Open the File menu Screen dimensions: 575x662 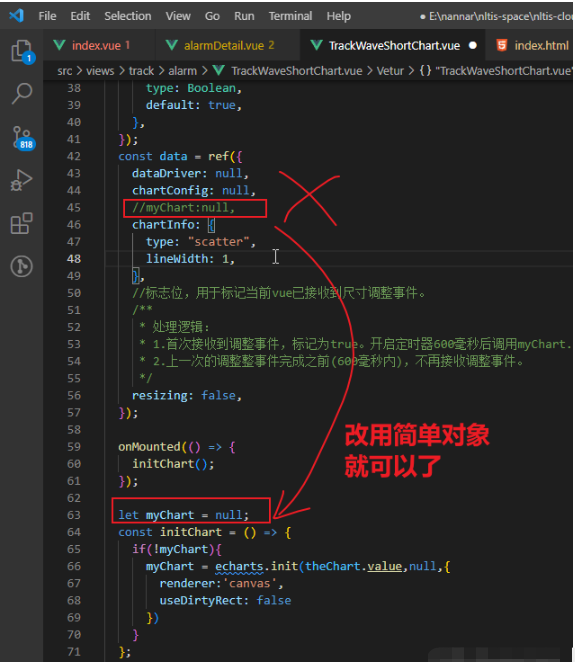(x=47, y=16)
